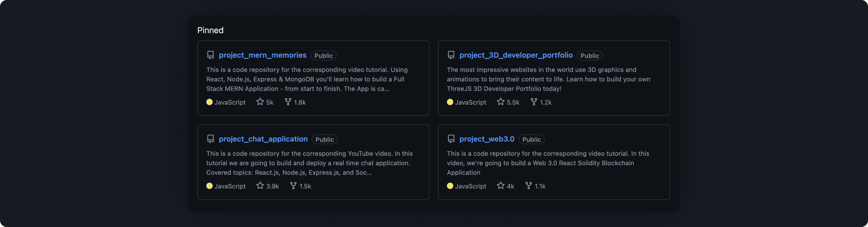The image size is (868, 227).
Task: Click the star icon showing 5k stars
Action: (260, 102)
